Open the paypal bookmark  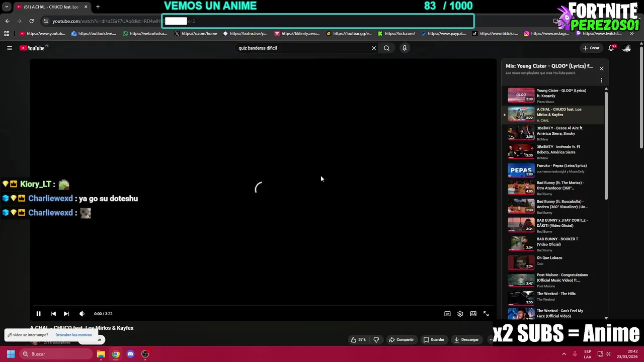(x=444, y=34)
